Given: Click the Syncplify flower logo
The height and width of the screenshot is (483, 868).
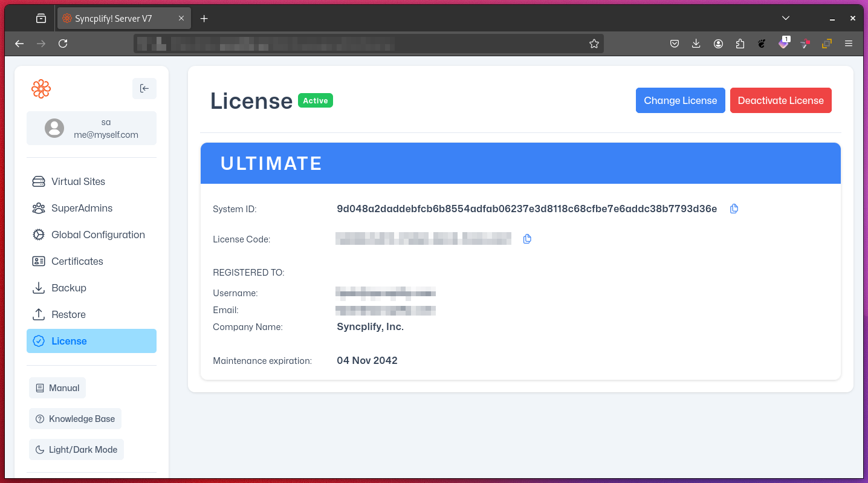Looking at the screenshot, I should click(41, 89).
